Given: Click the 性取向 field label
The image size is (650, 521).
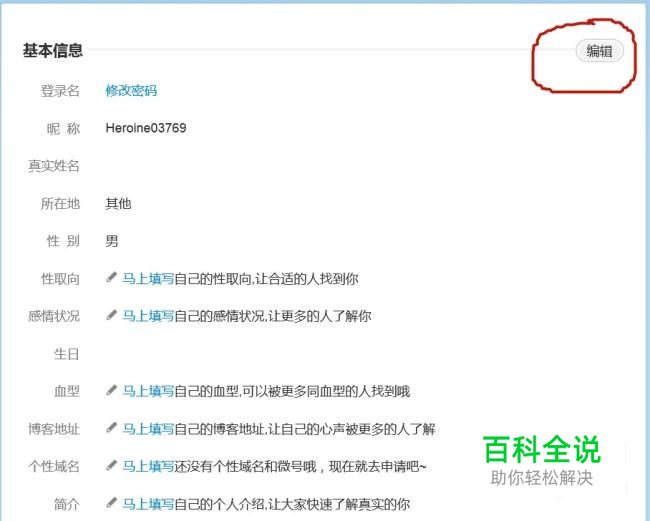Looking at the screenshot, I should pyautogui.click(x=60, y=279).
